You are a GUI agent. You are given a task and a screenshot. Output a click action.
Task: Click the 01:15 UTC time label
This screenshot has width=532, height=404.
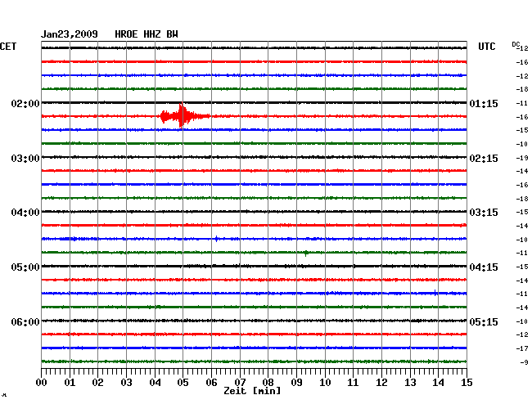click(x=484, y=103)
